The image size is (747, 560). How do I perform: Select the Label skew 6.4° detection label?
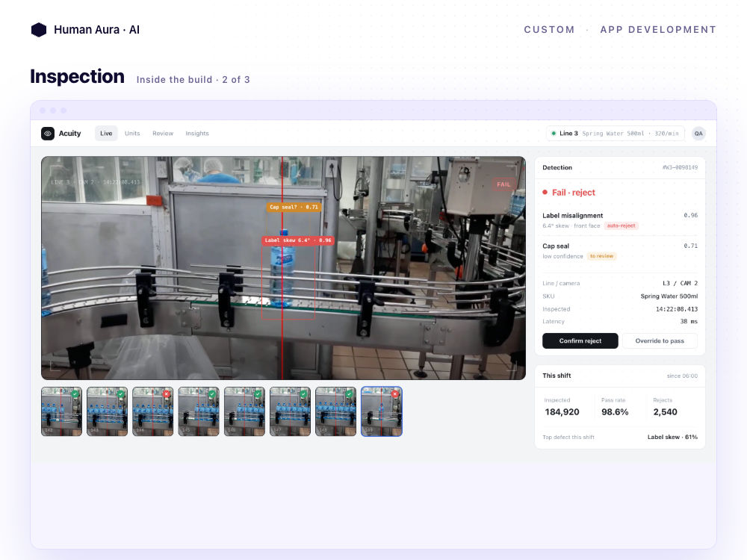point(298,240)
